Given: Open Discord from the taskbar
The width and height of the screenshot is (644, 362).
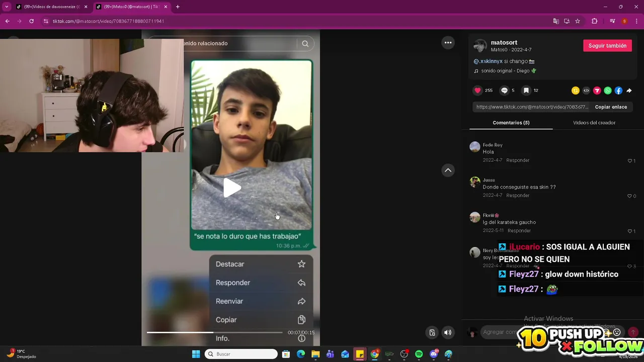Looking at the screenshot, I should (434, 354).
